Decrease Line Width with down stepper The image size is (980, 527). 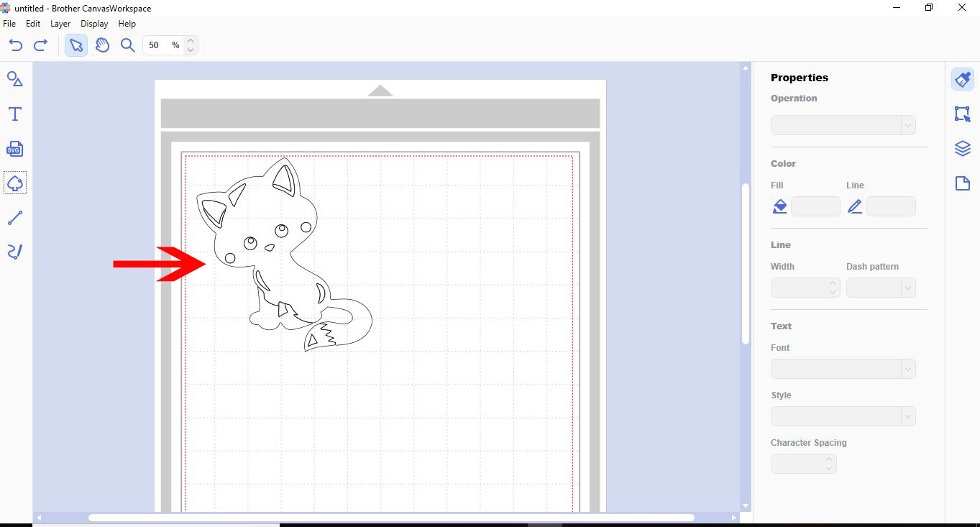tap(833, 293)
